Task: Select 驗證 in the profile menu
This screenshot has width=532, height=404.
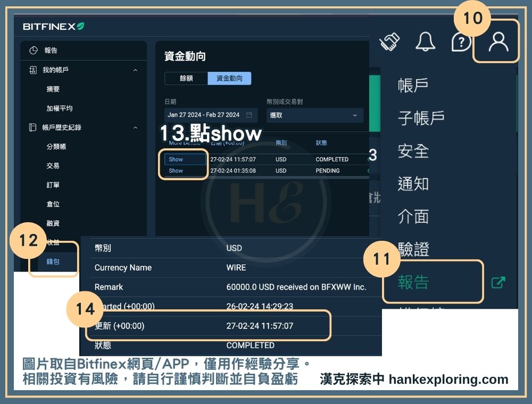Action: (x=413, y=249)
